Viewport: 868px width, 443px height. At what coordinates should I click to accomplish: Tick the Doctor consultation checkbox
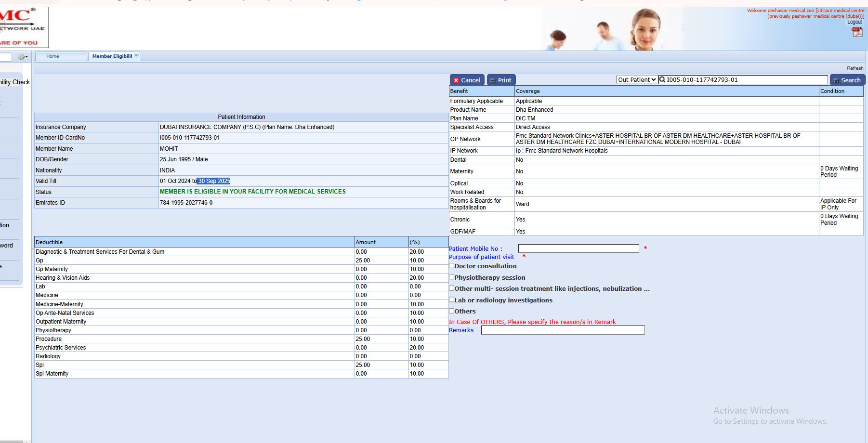pyautogui.click(x=452, y=266)
